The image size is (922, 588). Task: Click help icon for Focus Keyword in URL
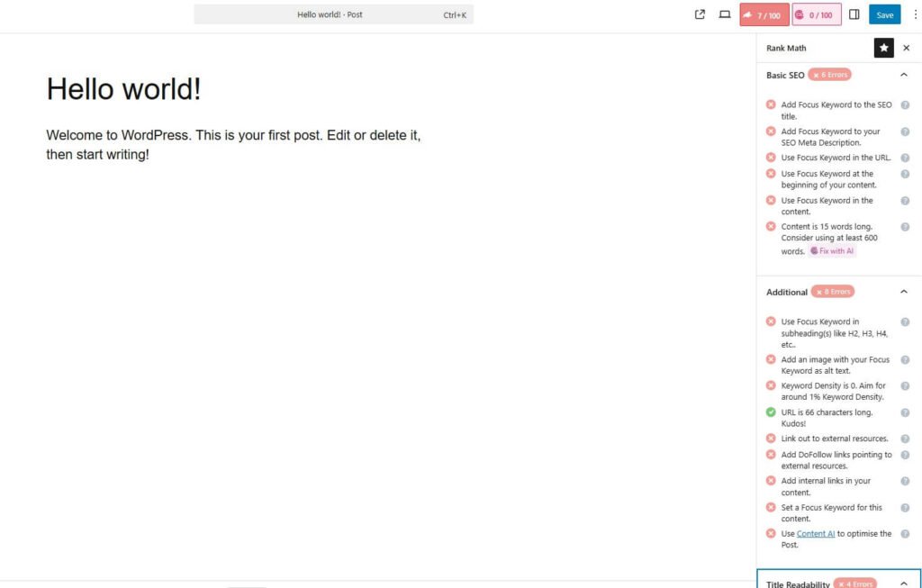point(905,158)
